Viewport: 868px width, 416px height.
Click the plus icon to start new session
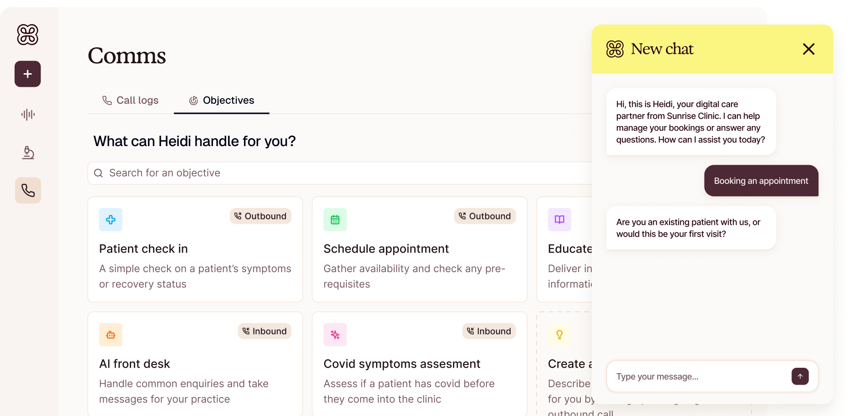click(28, 74)
